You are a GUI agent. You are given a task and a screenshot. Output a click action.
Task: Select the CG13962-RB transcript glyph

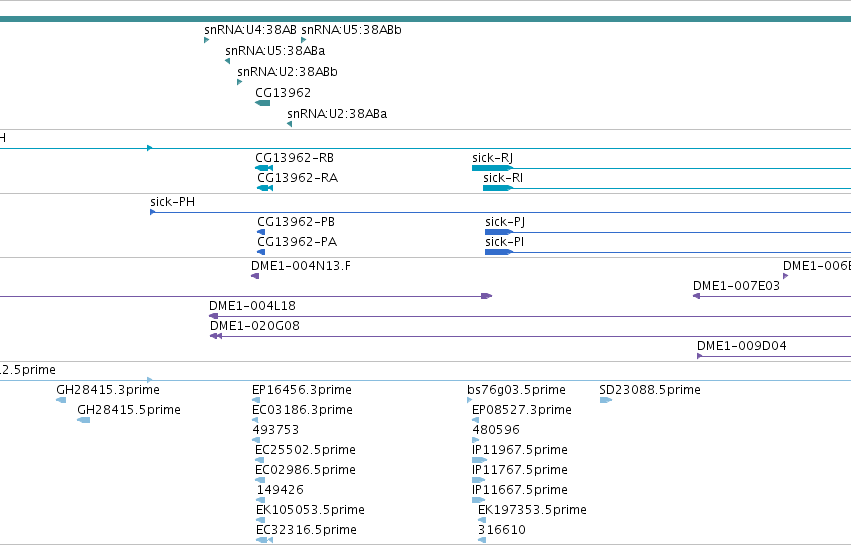pyautogui.click(x=264, y=168)
